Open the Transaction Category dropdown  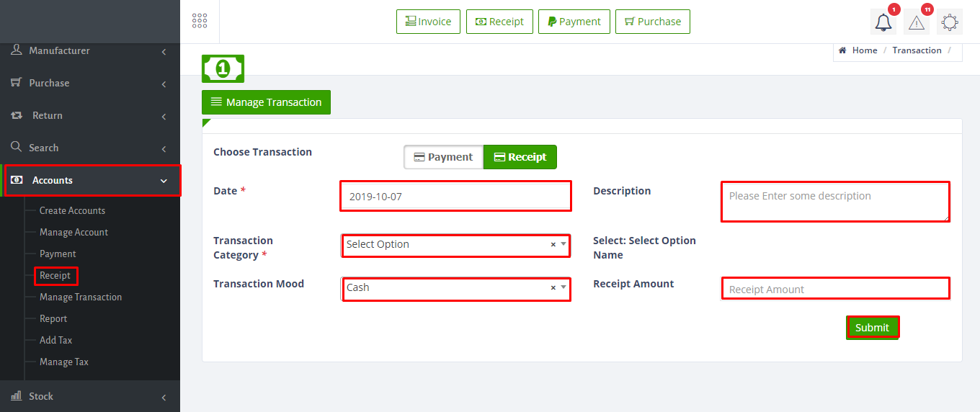coord(455,246)
